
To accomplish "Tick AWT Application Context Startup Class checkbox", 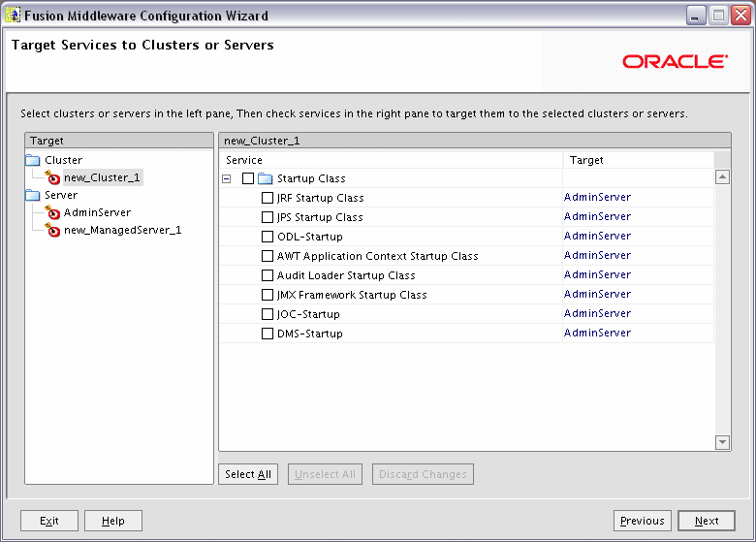I will (x=268, y=256).
